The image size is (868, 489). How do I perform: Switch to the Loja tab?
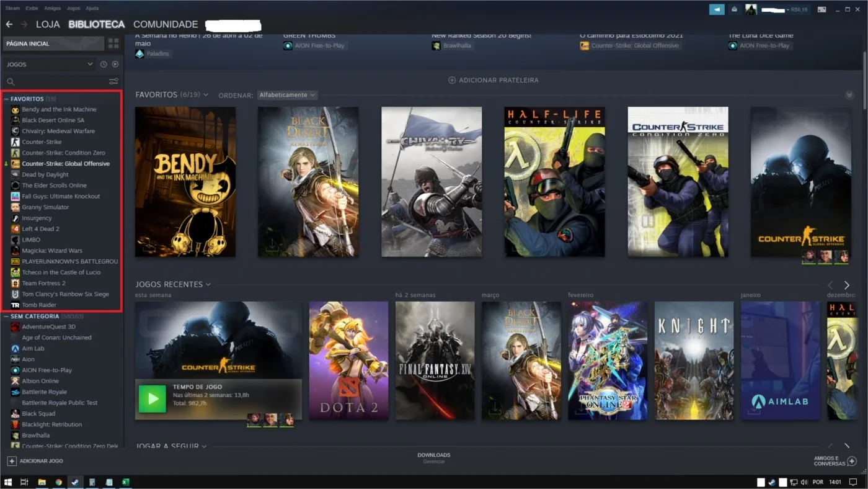(x=48, y=24)
